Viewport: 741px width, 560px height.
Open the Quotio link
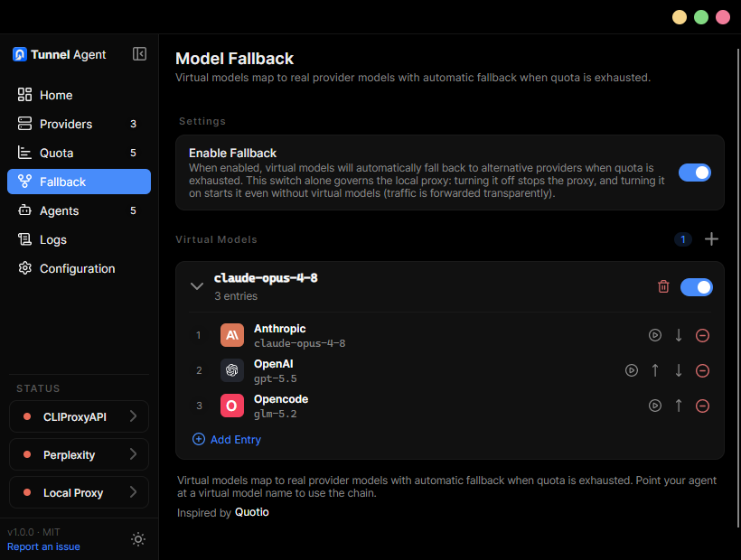pos(252,512)
